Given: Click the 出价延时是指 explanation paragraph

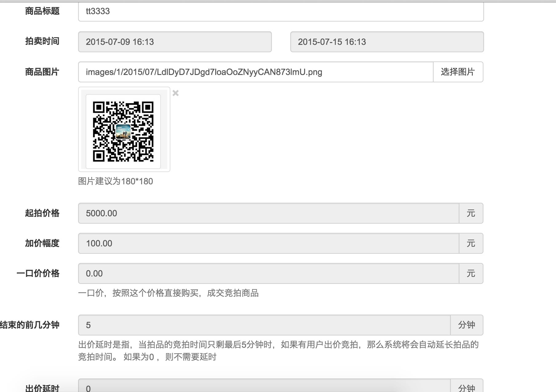Looking at the screenshot, I should tap(278, 351).
